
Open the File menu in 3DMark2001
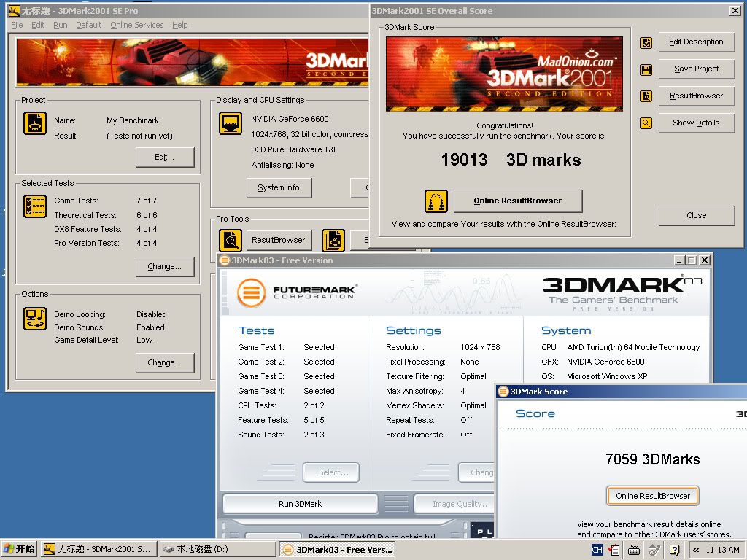tap(17, 25)
